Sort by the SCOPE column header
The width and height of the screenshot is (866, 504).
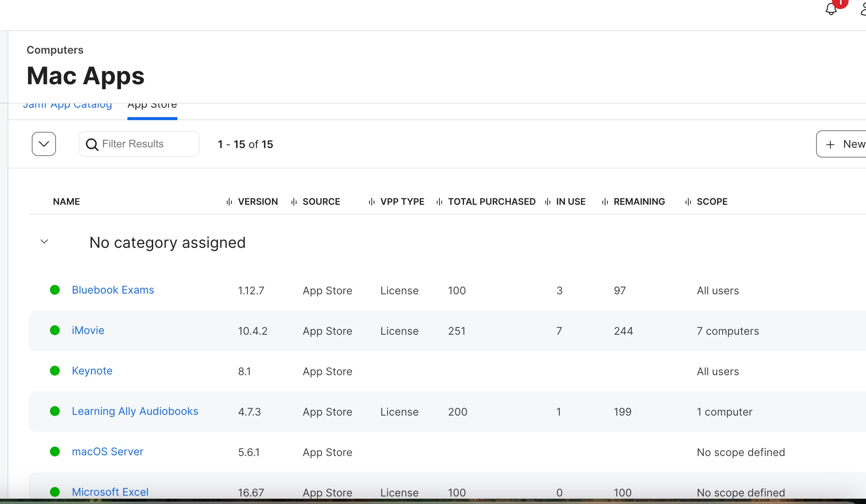[x=712, y=202]
